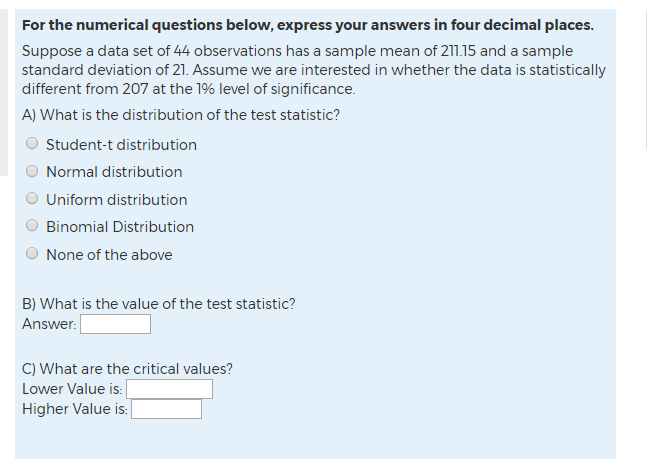This screenshot has height=471, width=647.
Task: Click question B text about test statistic value
Action: point(158,304)
